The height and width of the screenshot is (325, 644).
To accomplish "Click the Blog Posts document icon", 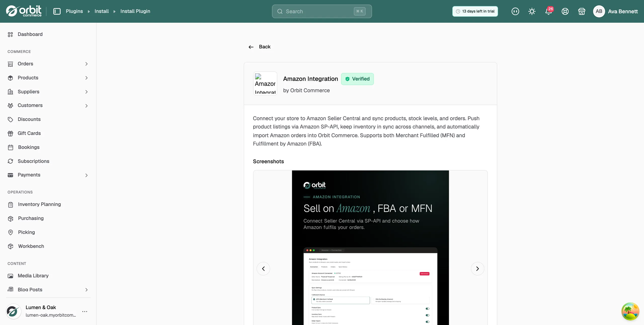I will coord(10,289).
